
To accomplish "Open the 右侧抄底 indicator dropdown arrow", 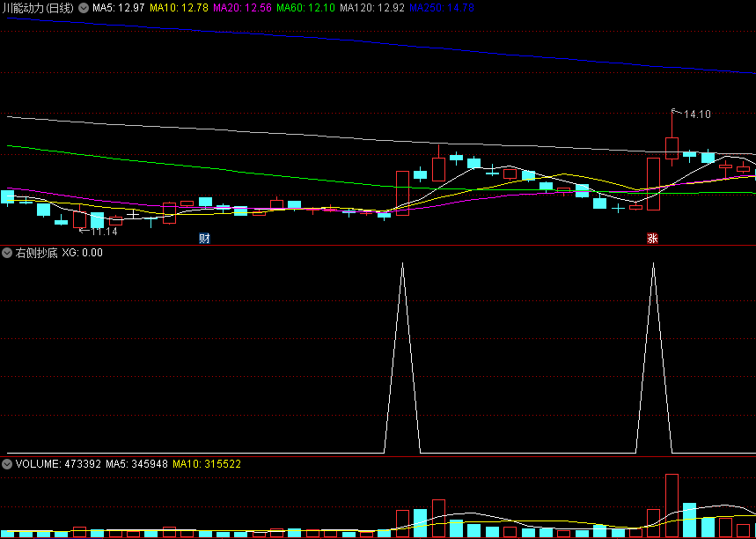I will (x=7, y=253).
